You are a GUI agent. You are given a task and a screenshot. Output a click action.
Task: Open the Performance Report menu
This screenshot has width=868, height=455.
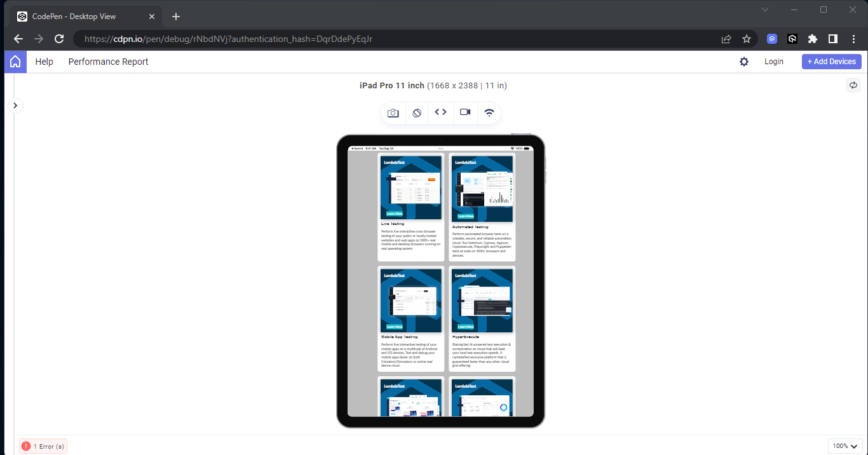click(x=109, y=62)
